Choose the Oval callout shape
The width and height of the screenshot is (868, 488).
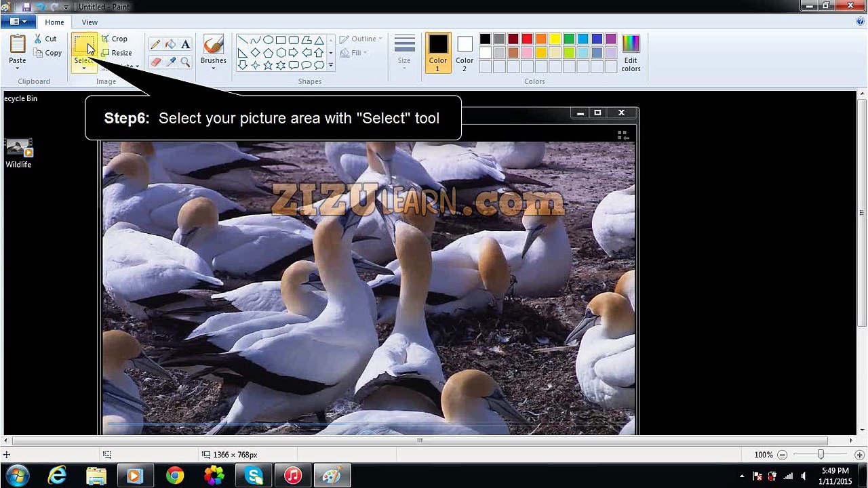[307, 65]
